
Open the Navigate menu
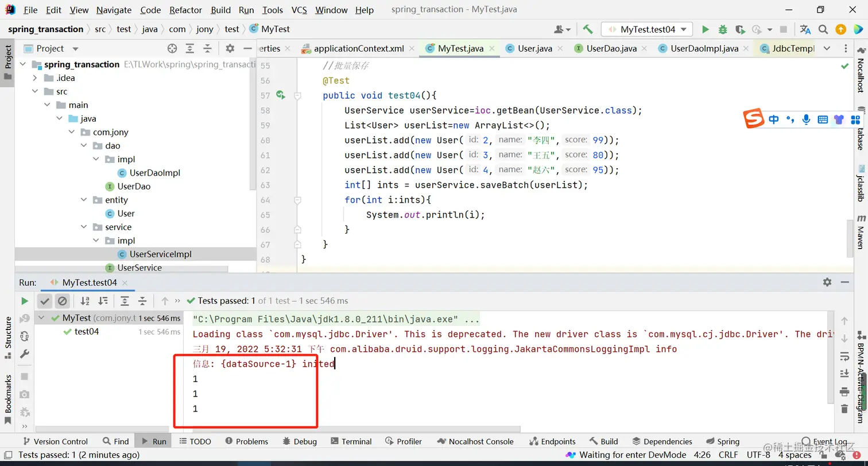point(113,10)
